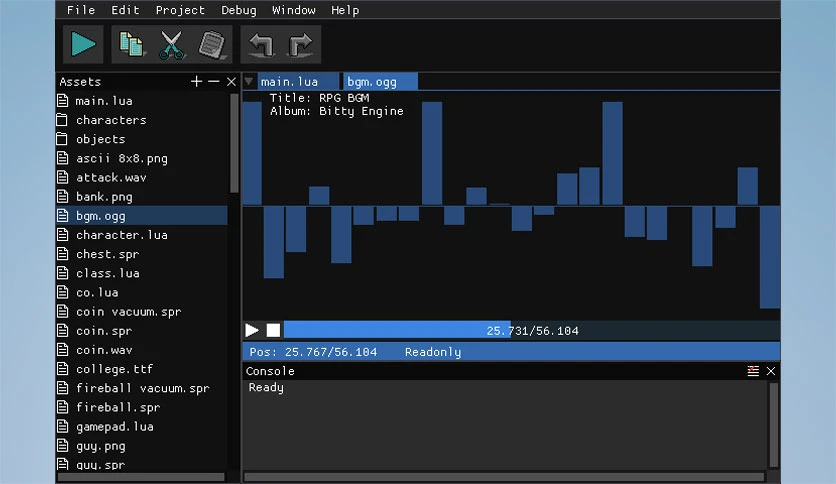Viewport: 836px width, 484px height.
Task: Switch to the bgm.ogg tab
Action: point(380,82)
